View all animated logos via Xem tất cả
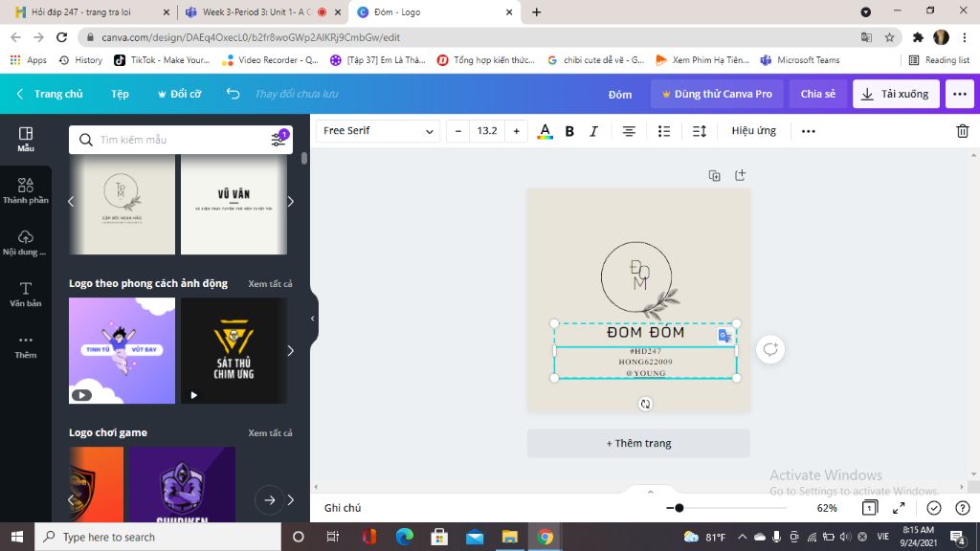980x551 pixels. pyautogui.click(x=270, y=283)
